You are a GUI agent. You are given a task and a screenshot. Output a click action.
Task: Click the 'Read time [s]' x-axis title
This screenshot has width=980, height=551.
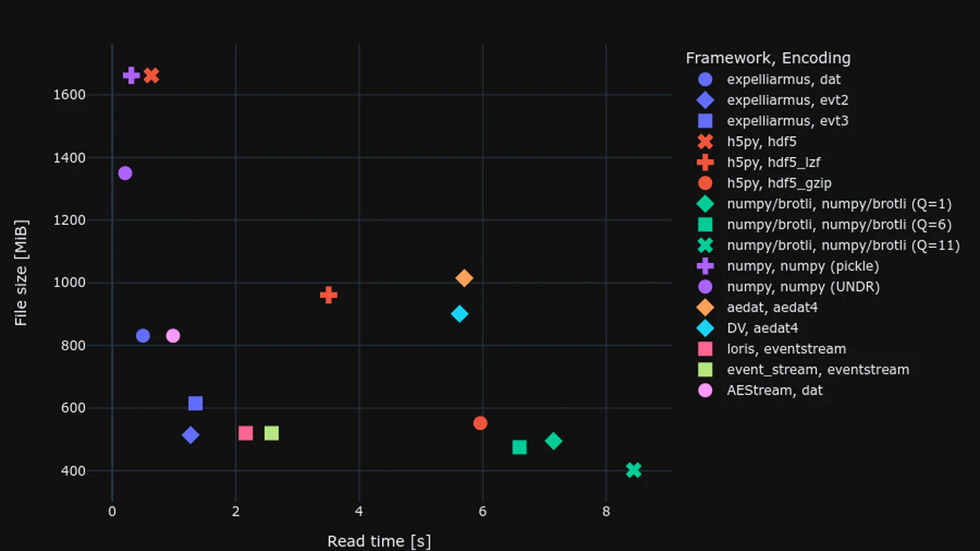379,541
